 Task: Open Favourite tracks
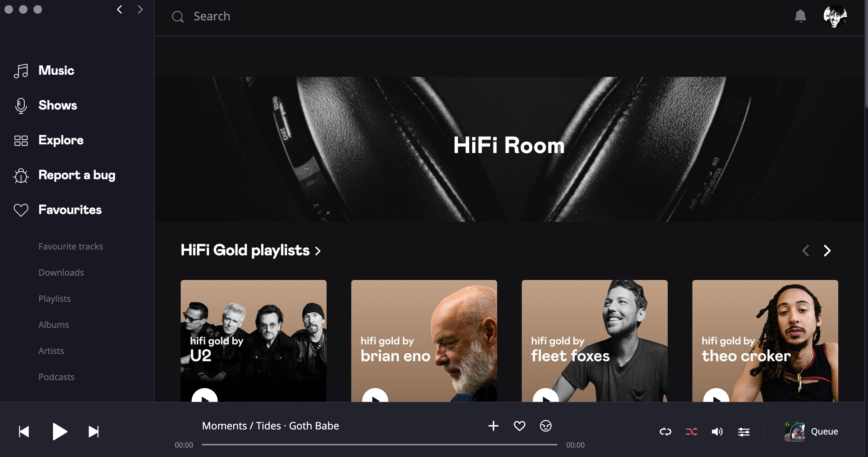(x=71, y=246)
